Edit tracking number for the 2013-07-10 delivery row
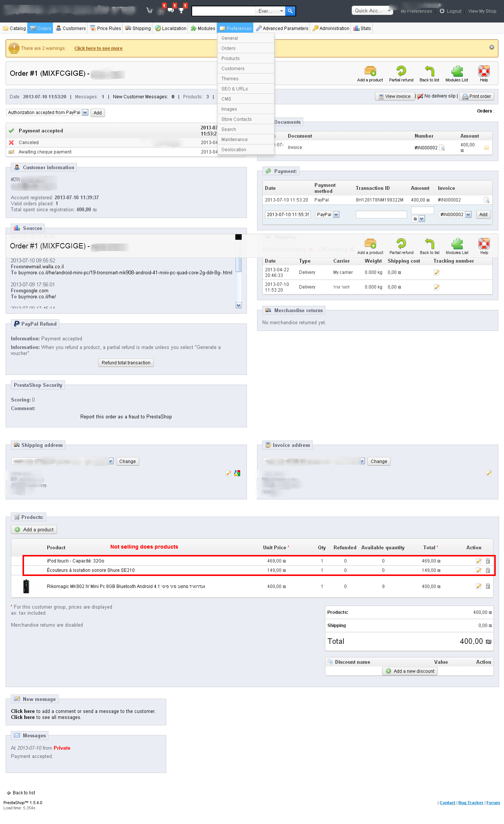The image size is (504, 824). tap(436, 287)
